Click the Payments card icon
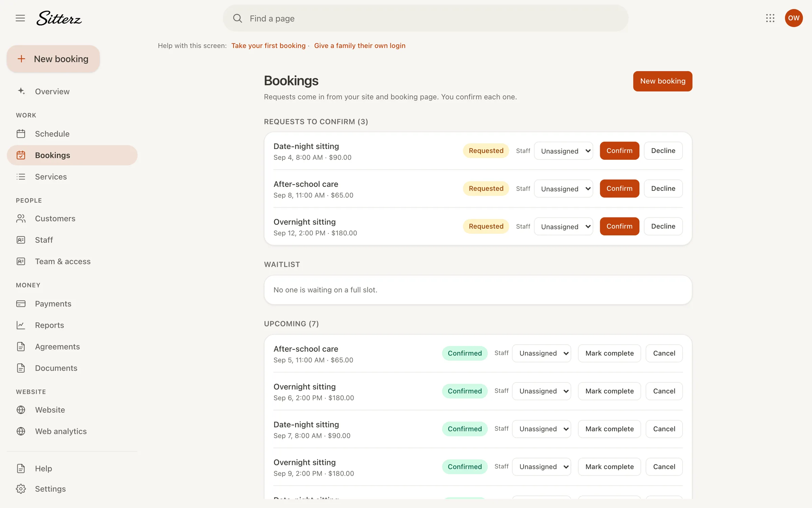The width and height of the screenshot is (812, 508). 21,304
